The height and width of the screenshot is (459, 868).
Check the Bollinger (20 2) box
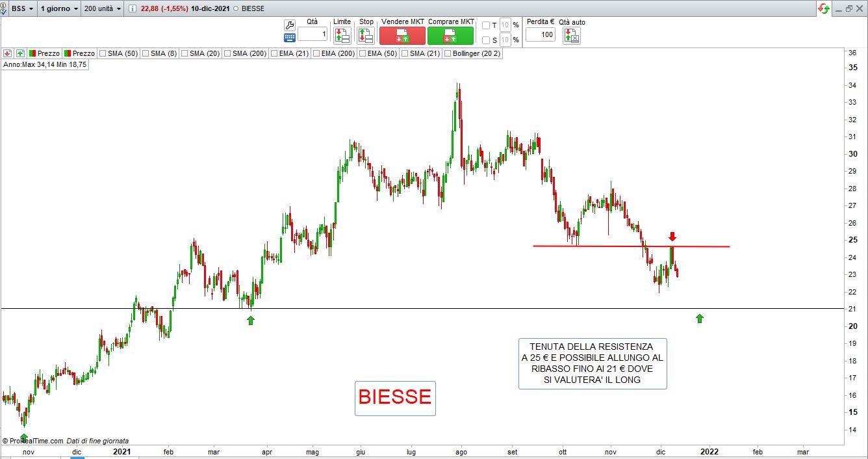(448, 53)
